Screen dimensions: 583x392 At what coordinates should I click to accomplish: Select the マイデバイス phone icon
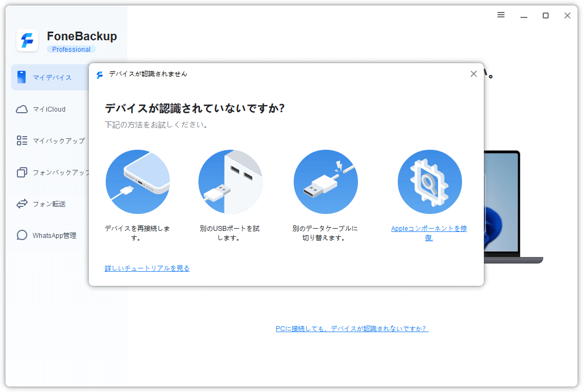tap(22, 77)
